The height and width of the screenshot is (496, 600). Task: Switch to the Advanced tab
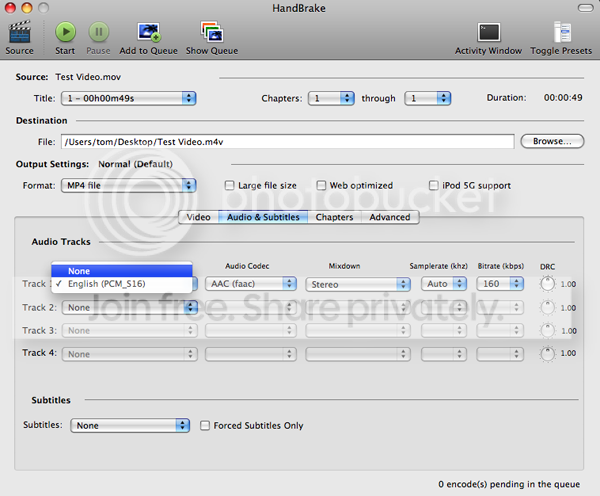tap(389, 217)
